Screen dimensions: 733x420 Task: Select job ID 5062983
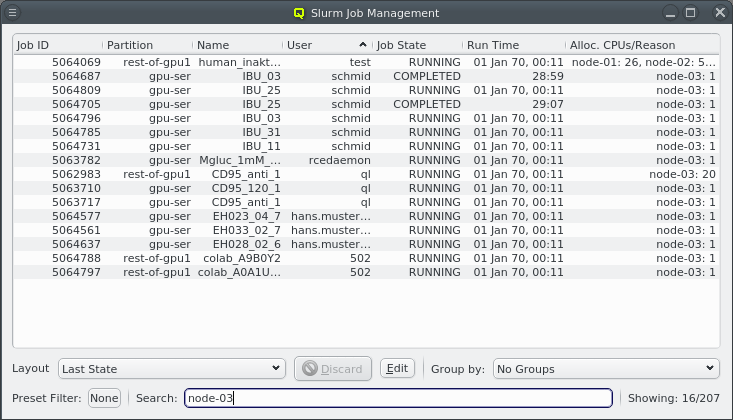click(x=76, y=174)
